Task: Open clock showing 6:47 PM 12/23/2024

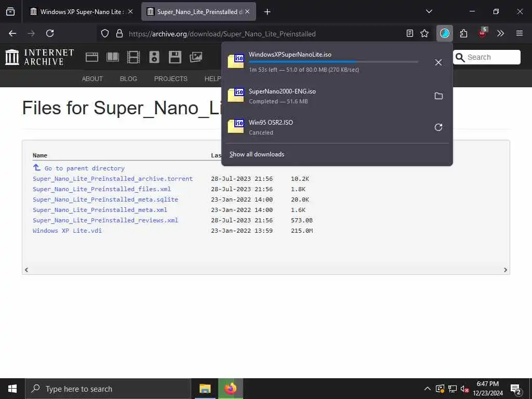Action: point(487,389)
